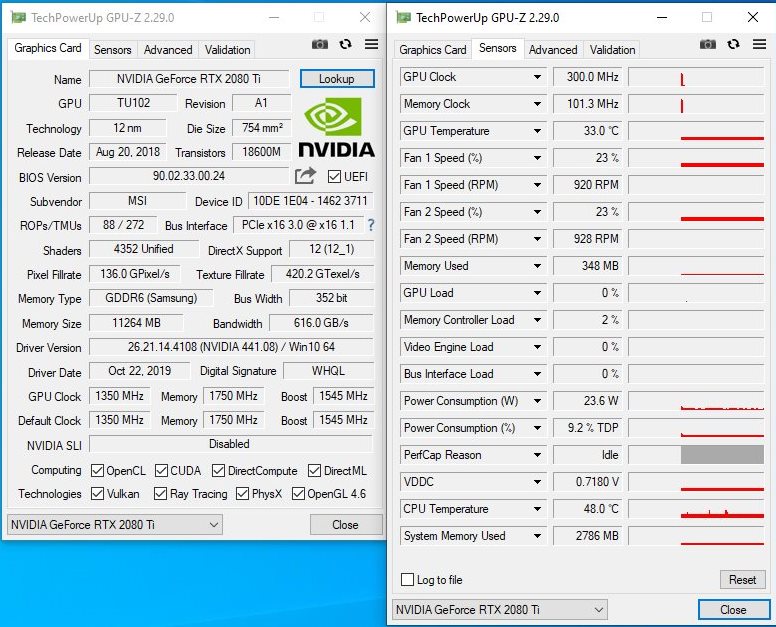Screen dimensions: 776x627
Task: Click the BIOS export share arrow icon
Action: [305, 176]
